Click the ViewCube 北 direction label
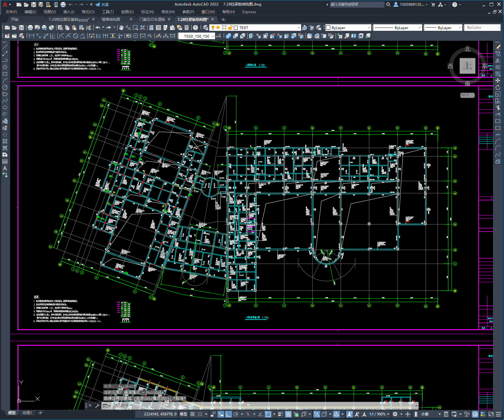This screenshot has height=420, width=504. [x=467, y=49]
